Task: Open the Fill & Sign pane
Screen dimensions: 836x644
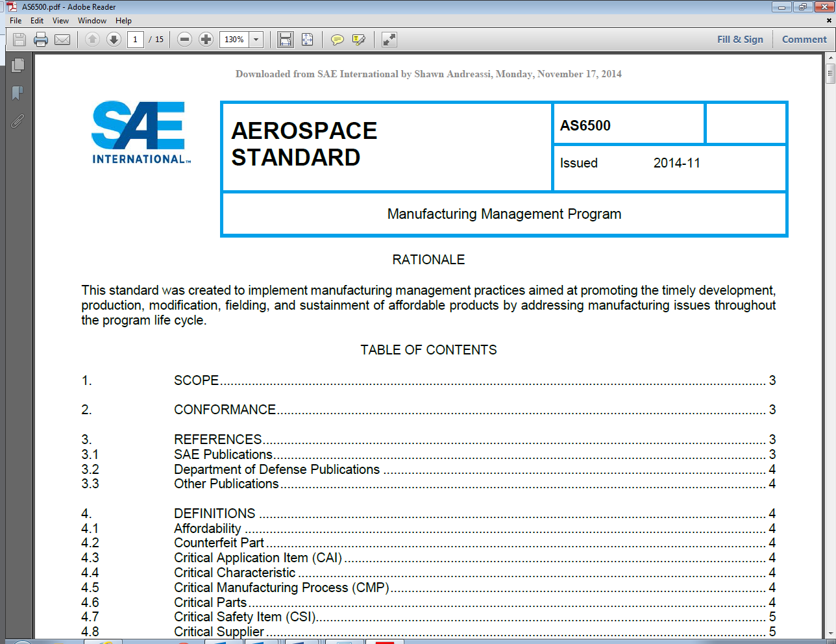Action: tap(740, 40)
